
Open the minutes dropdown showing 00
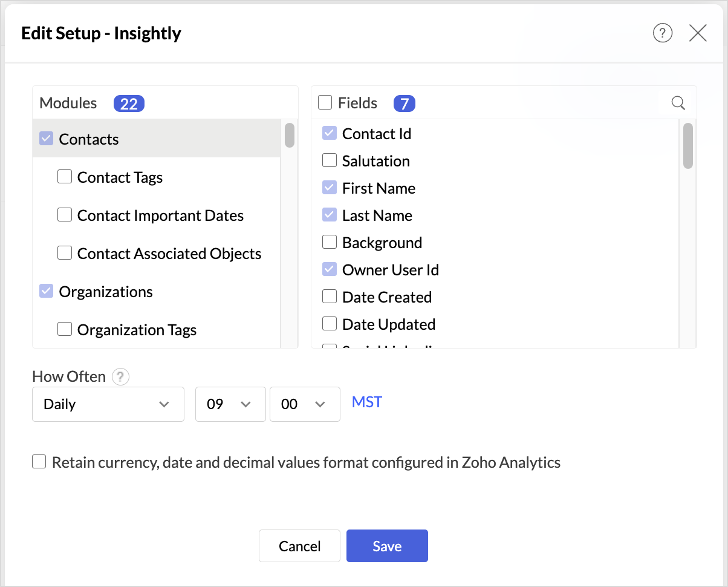coord(305,404)
